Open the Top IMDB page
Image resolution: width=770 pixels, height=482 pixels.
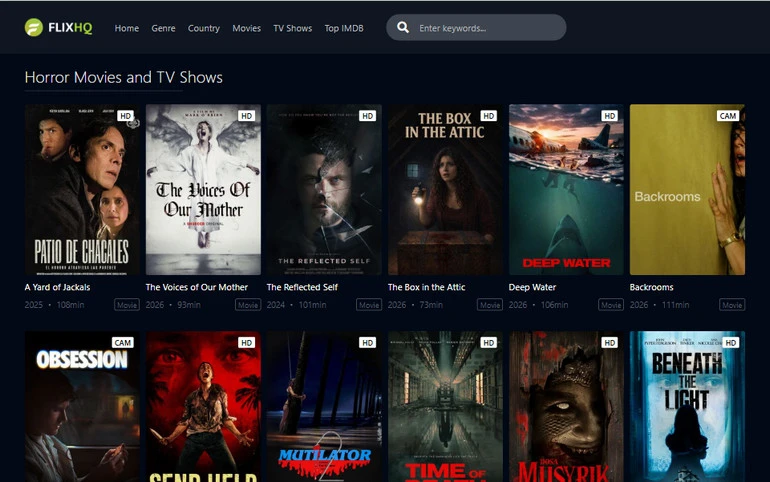point(344,28)
